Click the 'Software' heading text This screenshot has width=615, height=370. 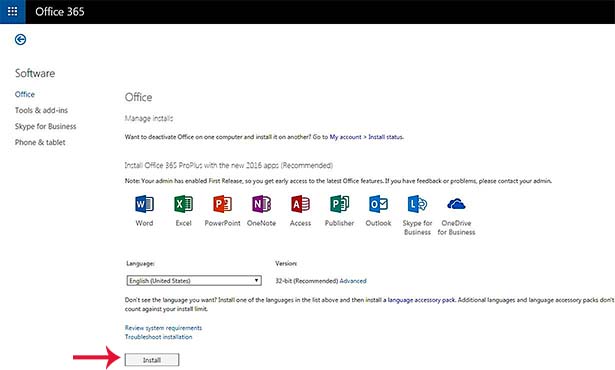(x=35, y=73)
